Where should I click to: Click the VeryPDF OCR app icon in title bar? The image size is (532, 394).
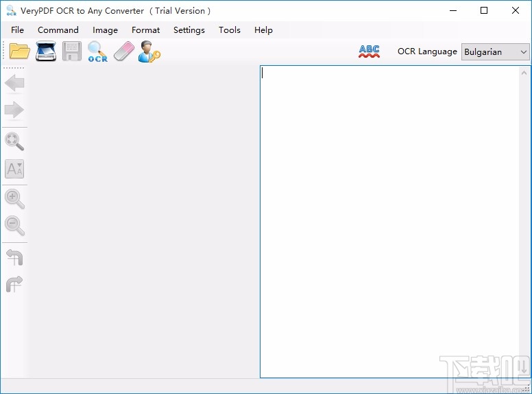(x=11, y=10)
